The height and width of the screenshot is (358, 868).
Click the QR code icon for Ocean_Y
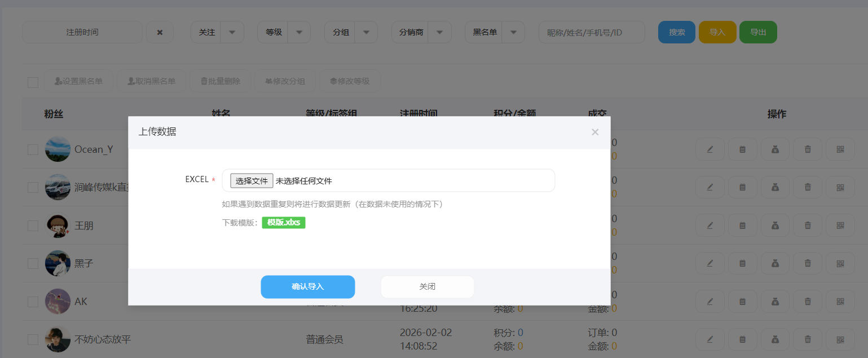[x=840, y=149]
